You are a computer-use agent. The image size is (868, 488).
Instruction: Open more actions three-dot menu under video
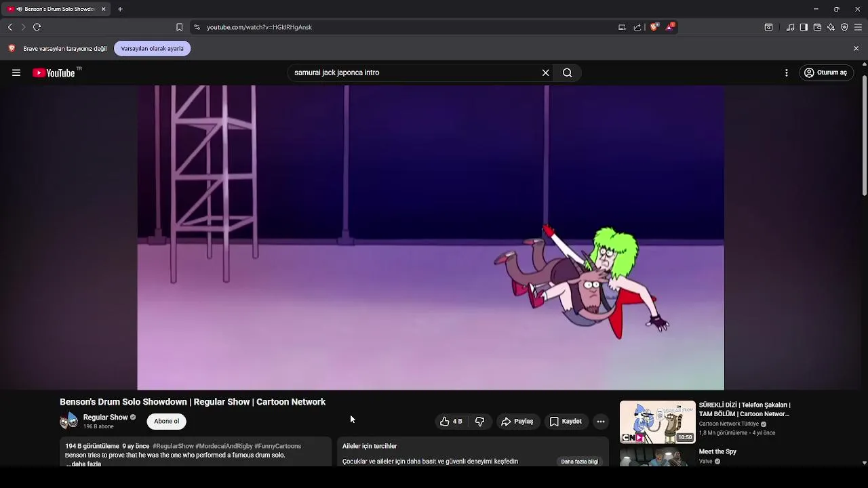pos(601,422)
